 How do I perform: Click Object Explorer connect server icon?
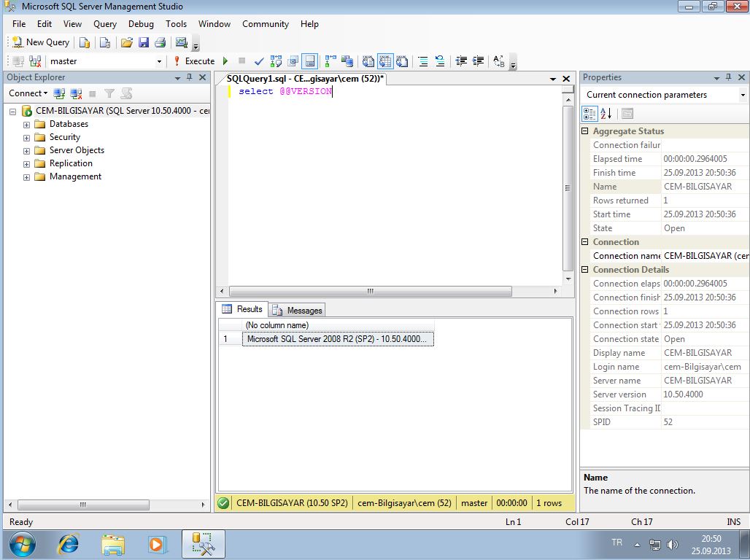pyautogui.click(x=59, y=94)
